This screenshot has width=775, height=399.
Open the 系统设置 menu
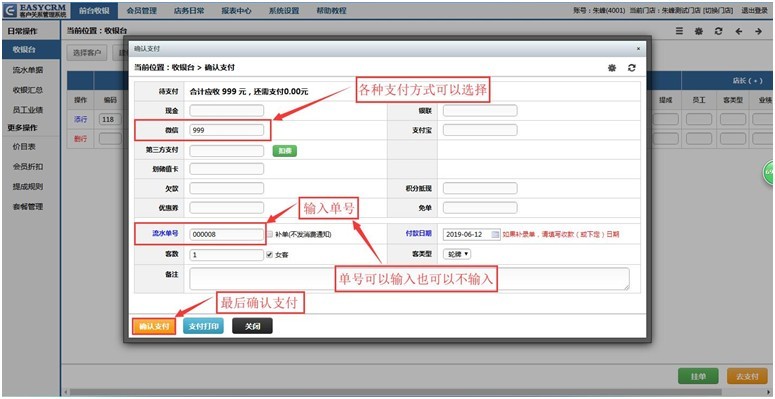[284, 10]
